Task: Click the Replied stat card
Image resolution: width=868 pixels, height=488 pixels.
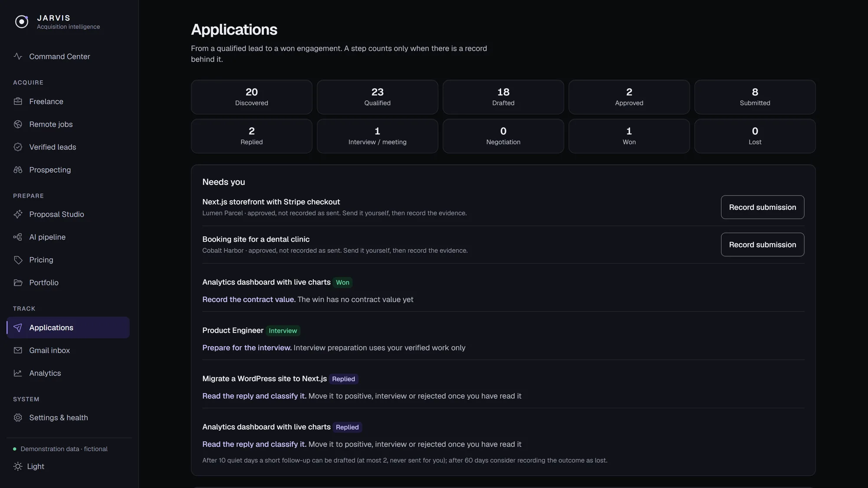Action: point(252,136)
